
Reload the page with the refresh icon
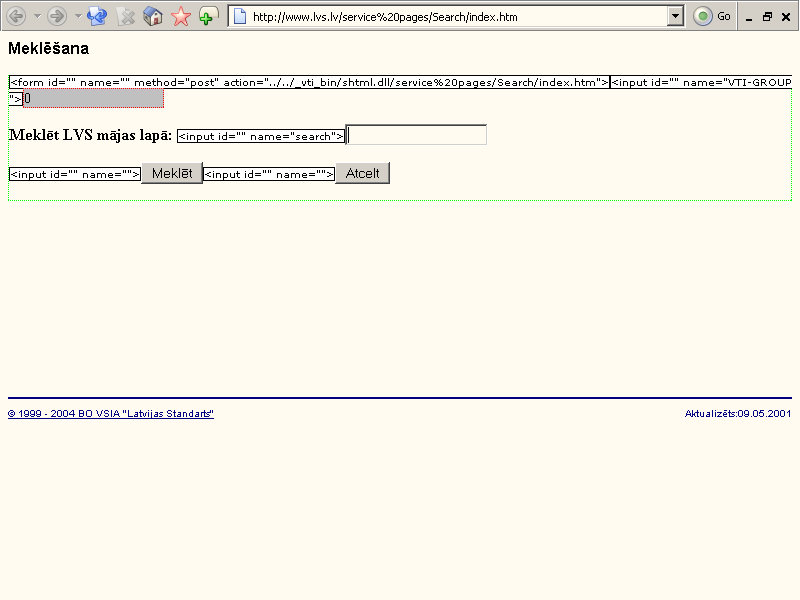(97, 16)
